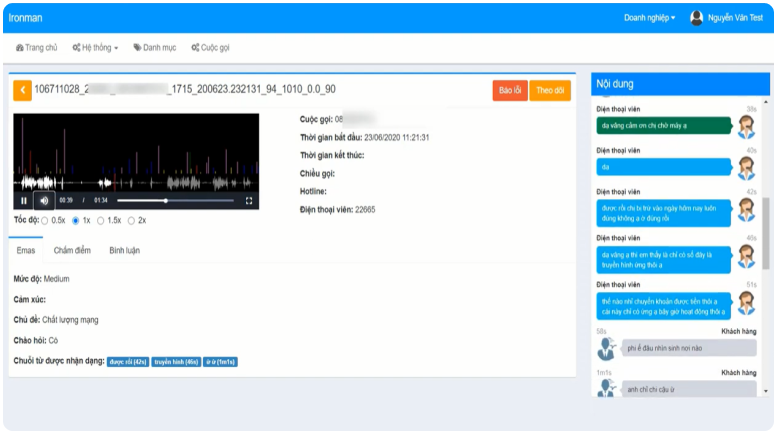777x435 pixels.
Task: Open the Cuộc gọi menu item
Action: coord(211,48)
